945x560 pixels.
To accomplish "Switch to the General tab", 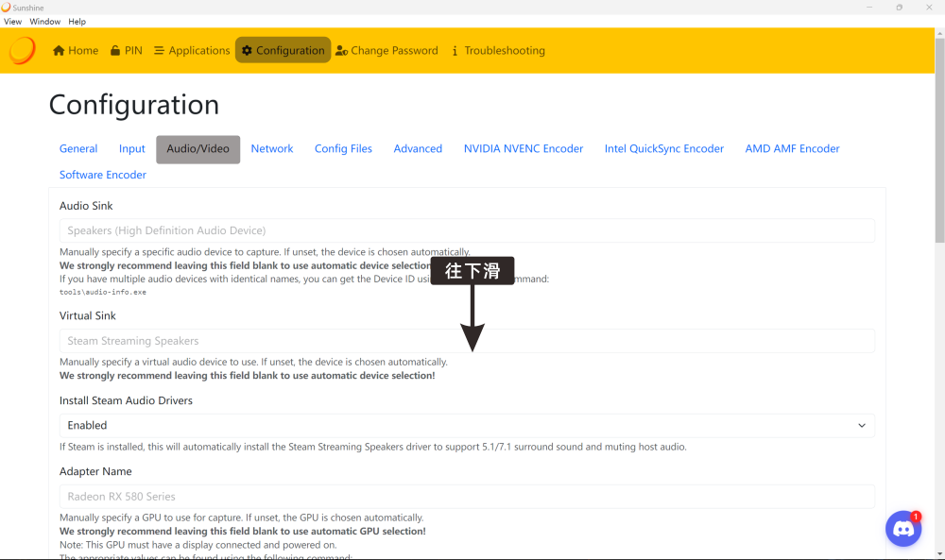I will click(78, 148).
